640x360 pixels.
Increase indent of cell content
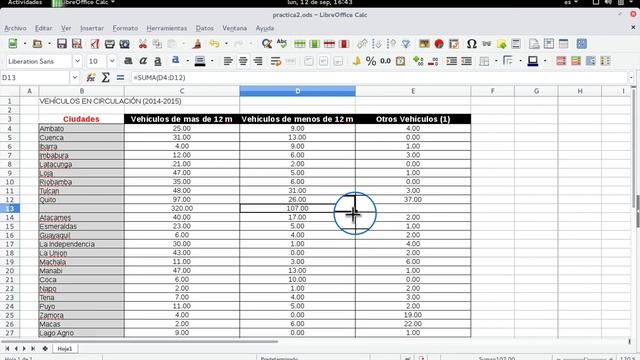(451, 61)
